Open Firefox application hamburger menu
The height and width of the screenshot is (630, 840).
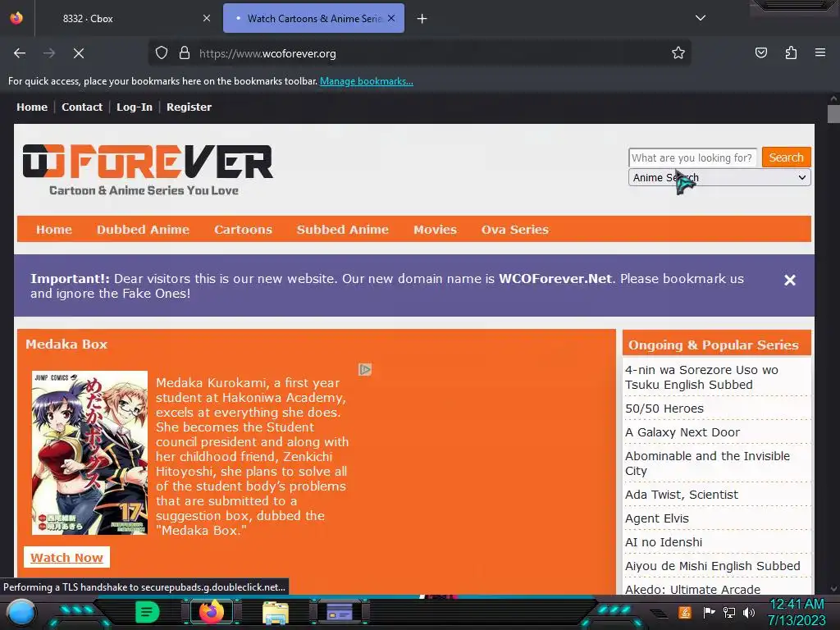(x=819, y=53)
